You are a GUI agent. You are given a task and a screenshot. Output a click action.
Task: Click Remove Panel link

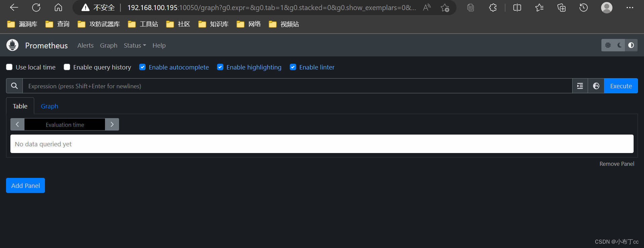(x=617, y=164)
